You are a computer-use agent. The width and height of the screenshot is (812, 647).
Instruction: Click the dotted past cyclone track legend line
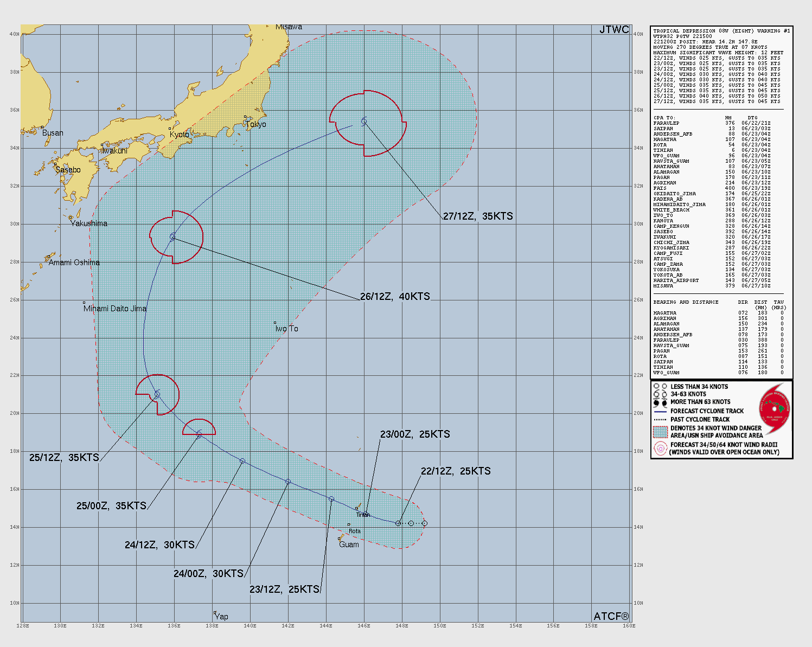point(660,419)
